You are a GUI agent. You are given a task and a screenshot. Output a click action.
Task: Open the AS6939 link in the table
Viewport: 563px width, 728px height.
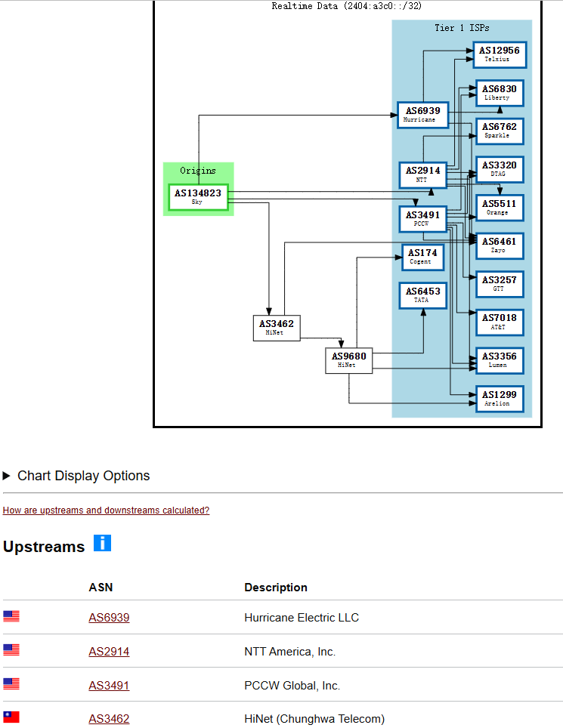click(x=109, y=618)
